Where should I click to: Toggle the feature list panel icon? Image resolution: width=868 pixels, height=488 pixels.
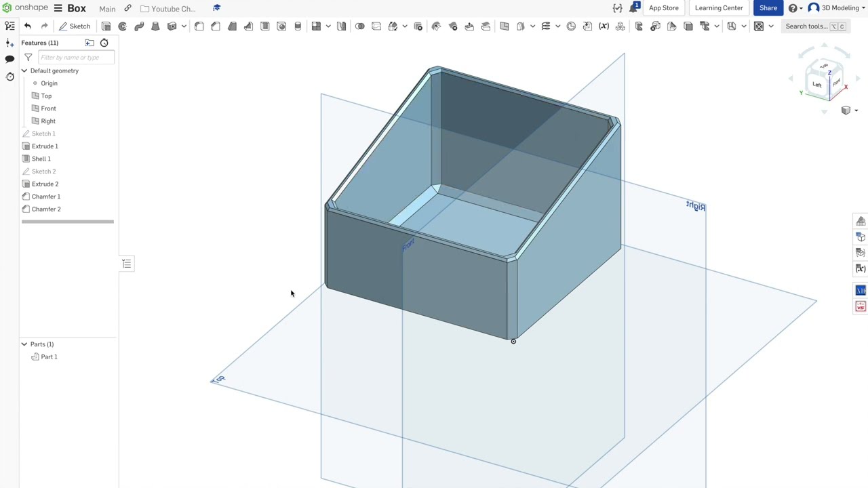click(x=9, y=26)
